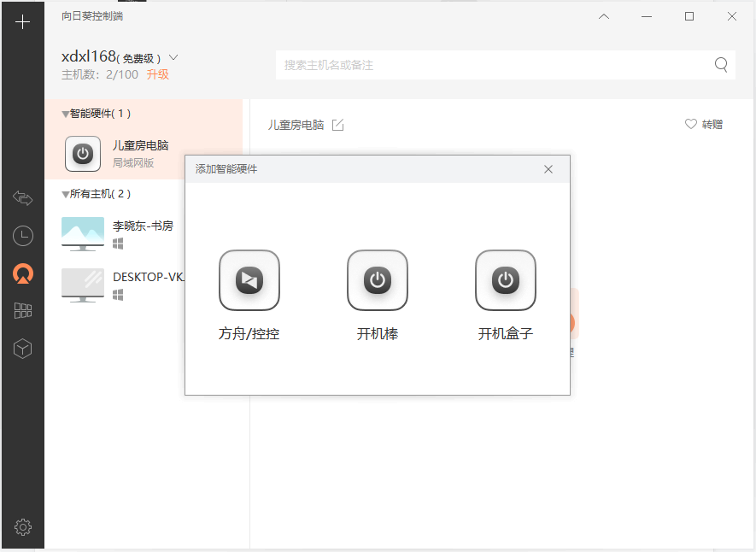Choose the 开机盒子 hardware icon
Viewport: 756px width, 552px height.
[x=506, y=280]
